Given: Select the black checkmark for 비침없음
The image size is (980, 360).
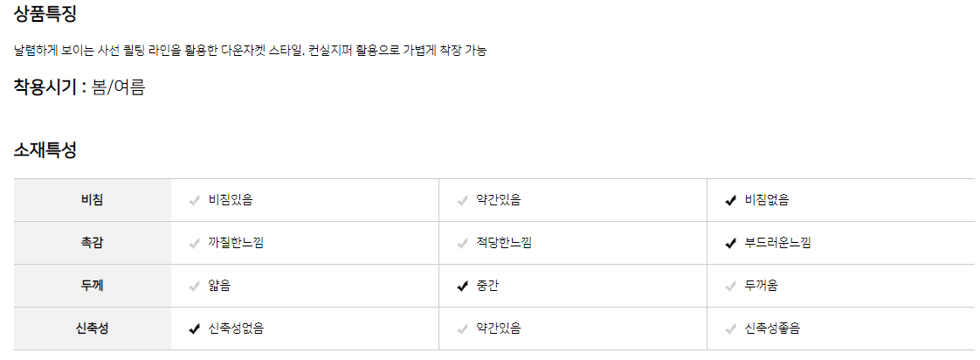Looking at the screenshot, I should coord(730,200).
